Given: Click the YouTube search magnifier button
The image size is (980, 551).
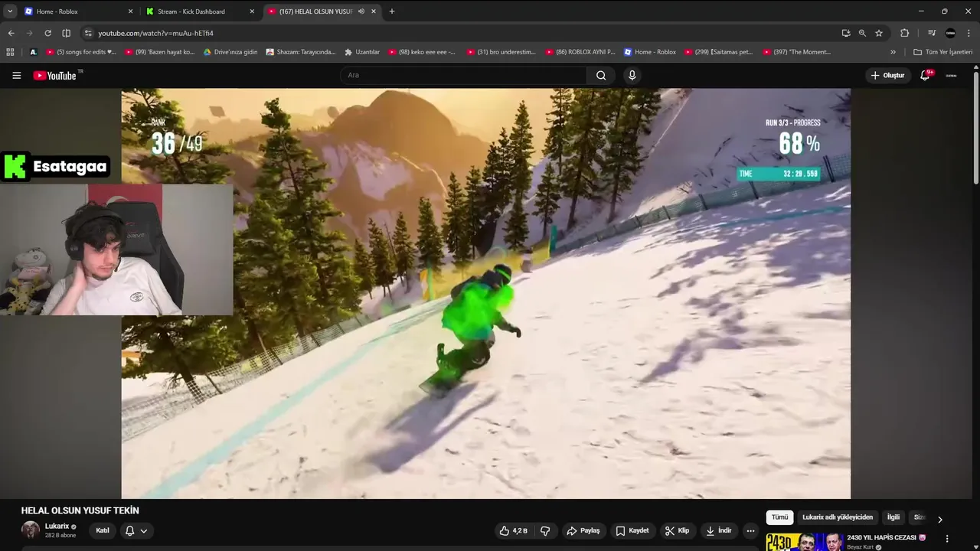Looking at the screenshot, I should (601, 75).
